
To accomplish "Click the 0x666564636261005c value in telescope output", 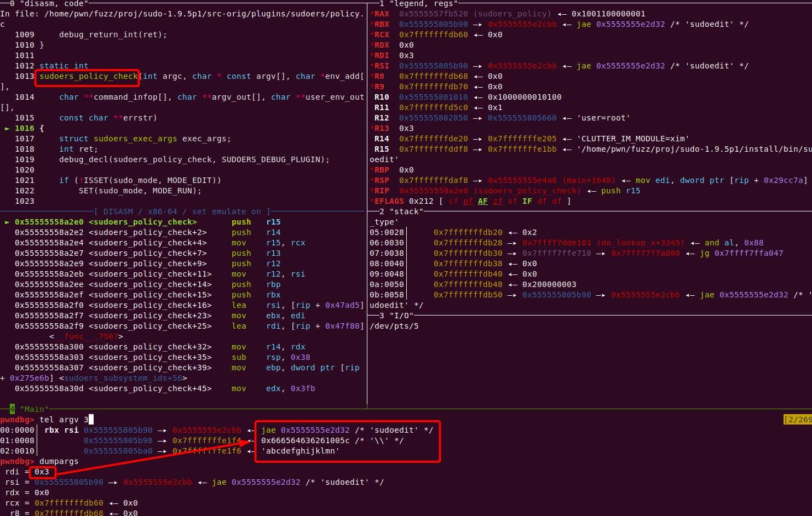I will pos(305,440).
